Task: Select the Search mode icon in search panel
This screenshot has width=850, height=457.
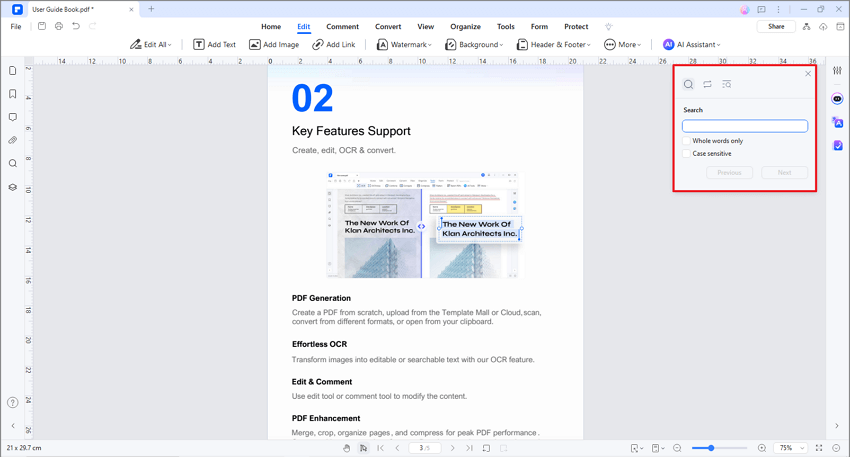Action: pyautogui.click(x=688, y=84)
